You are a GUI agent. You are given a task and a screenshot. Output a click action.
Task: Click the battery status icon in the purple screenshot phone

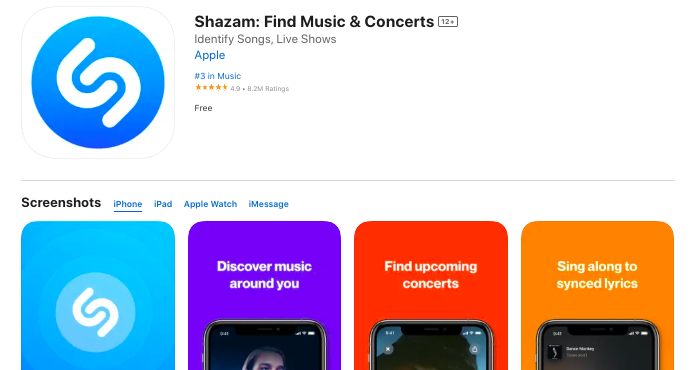(312, 333)
